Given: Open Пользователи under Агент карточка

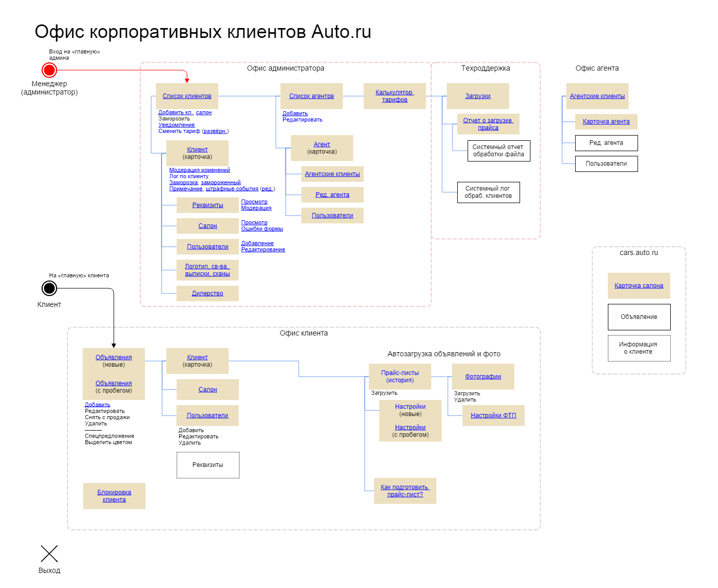Looking at the screenshot, I should [333, 216].
